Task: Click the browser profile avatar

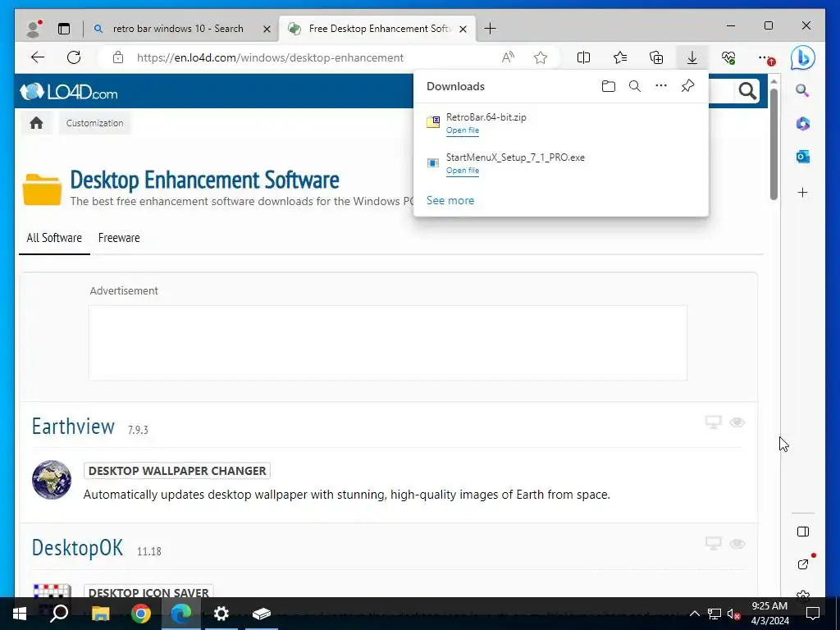Action: pos(34,29)
